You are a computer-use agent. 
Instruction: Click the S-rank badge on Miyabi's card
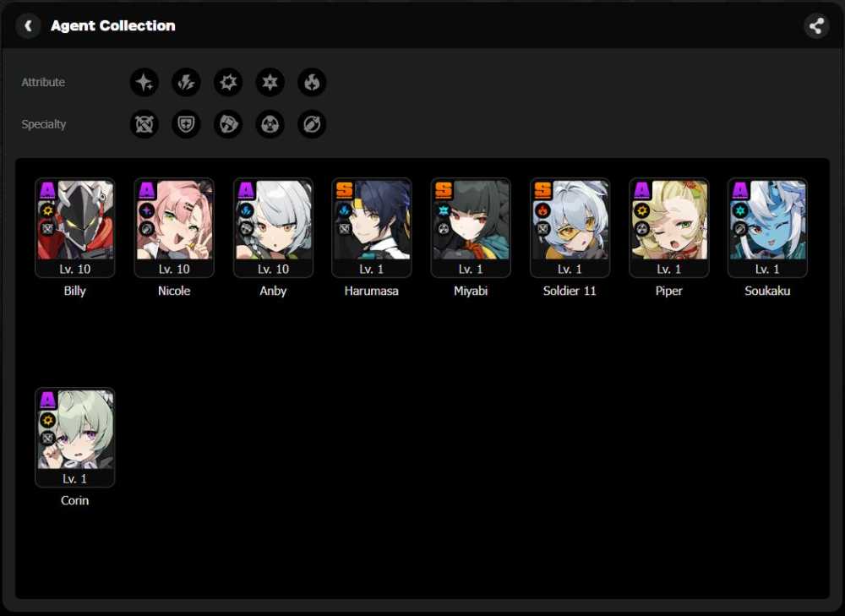coord(444,190)
